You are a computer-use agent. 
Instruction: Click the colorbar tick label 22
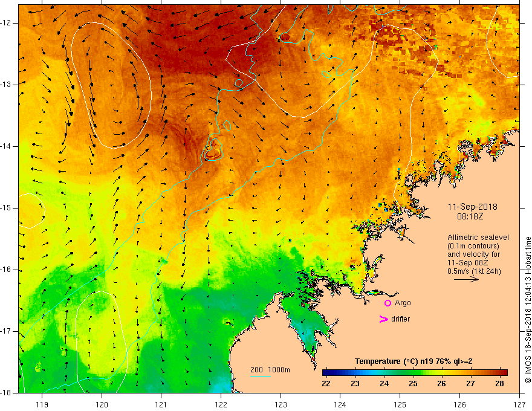326,384
